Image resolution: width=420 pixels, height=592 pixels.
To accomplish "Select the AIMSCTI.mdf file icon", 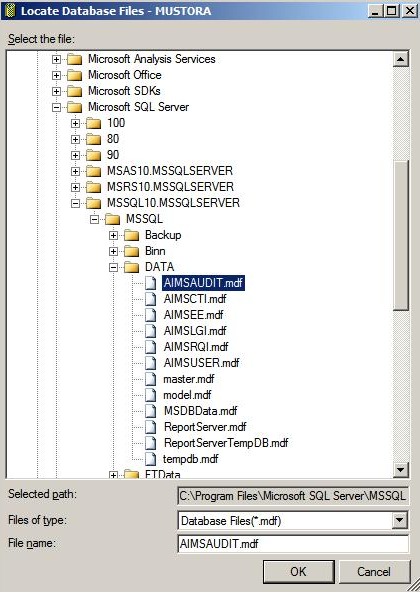I will coord(150,299).
